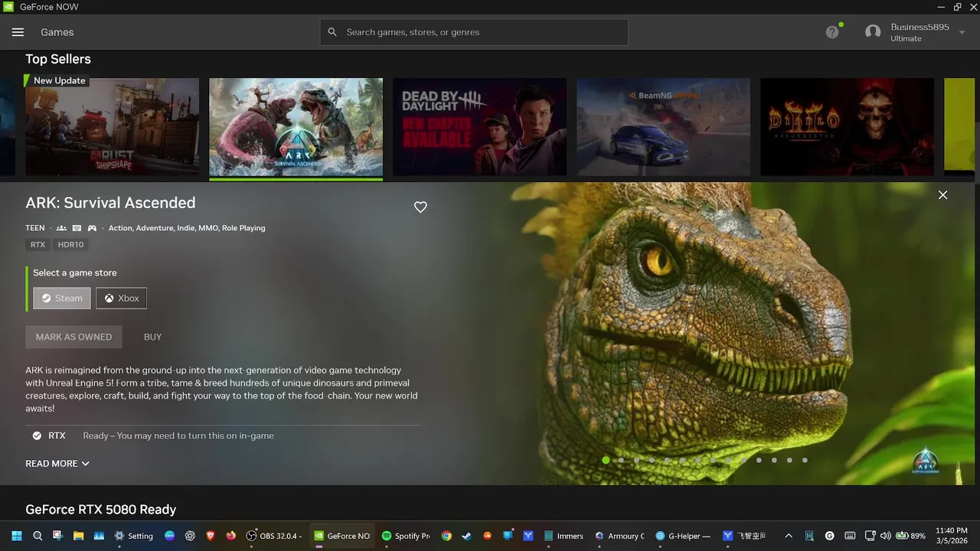This screenshot has width=980, height=551.
Task: Click the BUY button
Action: click(x=153, y=337)
